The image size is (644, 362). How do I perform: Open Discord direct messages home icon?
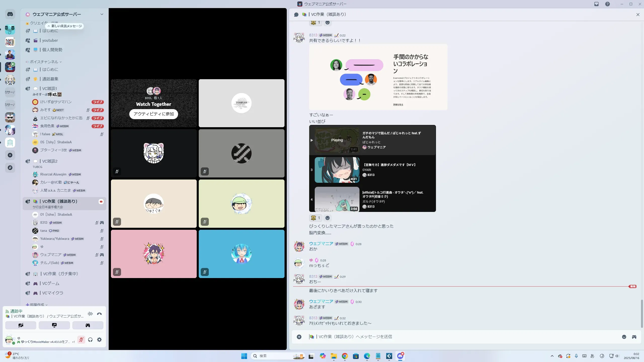(x=10, y=14)
